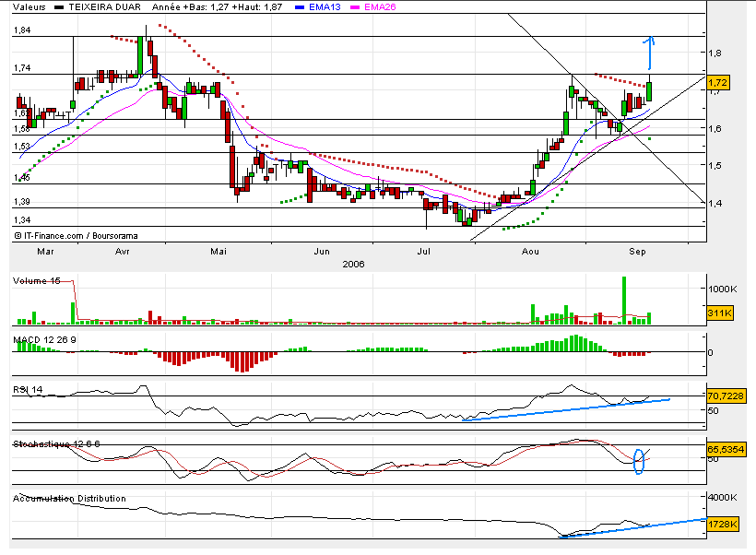Click the black TEIXEIRA DUAR legend marker
The image size is (756, 555).
click(x=61, y=6)
